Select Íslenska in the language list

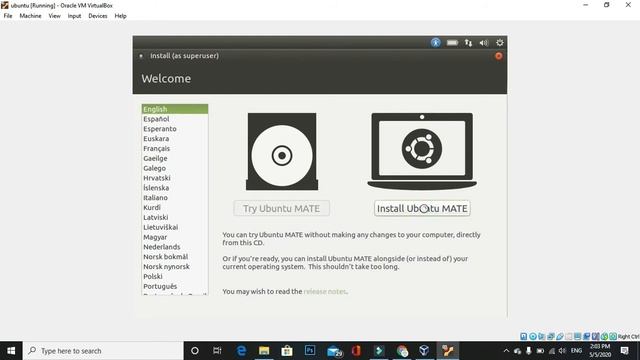point(175,188)
